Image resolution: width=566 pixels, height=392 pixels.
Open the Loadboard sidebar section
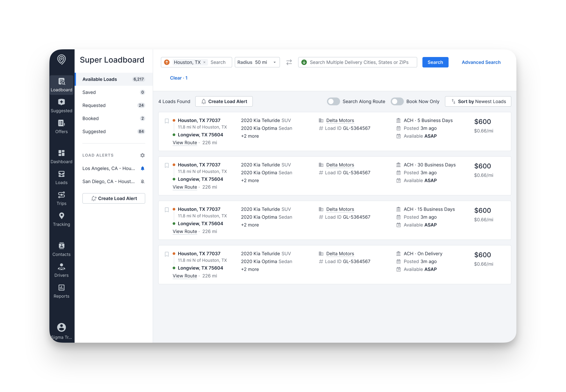(x=61, y=85)
